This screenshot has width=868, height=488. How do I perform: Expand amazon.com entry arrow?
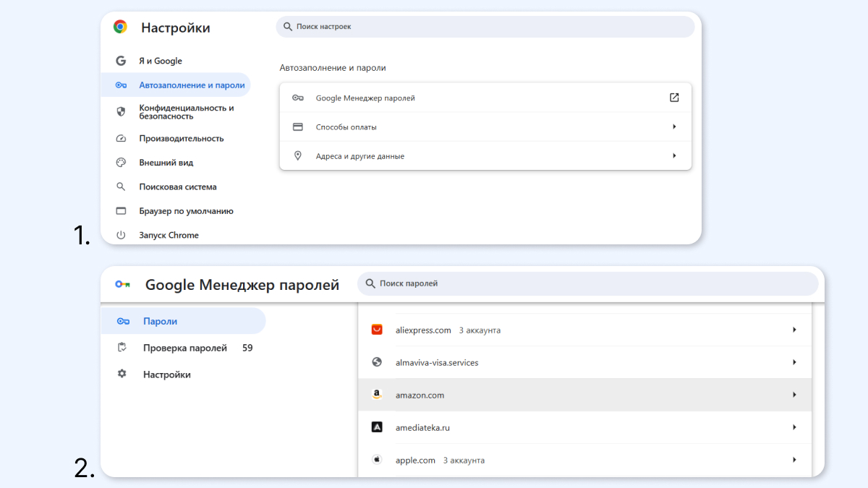794,395
